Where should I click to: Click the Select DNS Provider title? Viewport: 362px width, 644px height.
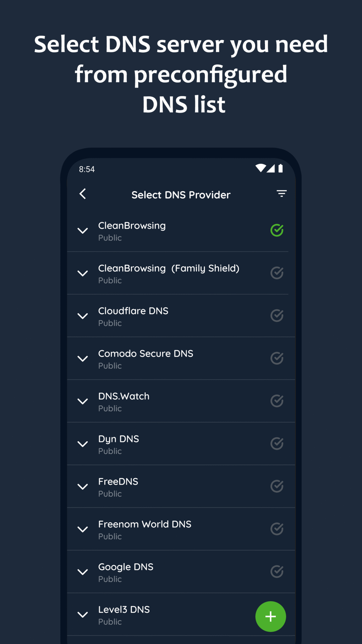pos(181,194)
